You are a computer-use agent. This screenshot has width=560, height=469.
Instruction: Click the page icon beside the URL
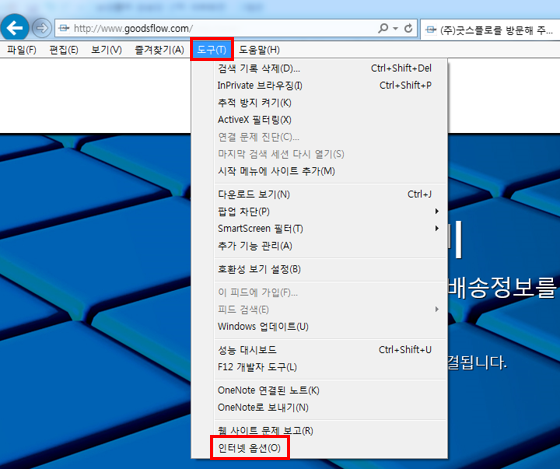(x=64, y=28)
